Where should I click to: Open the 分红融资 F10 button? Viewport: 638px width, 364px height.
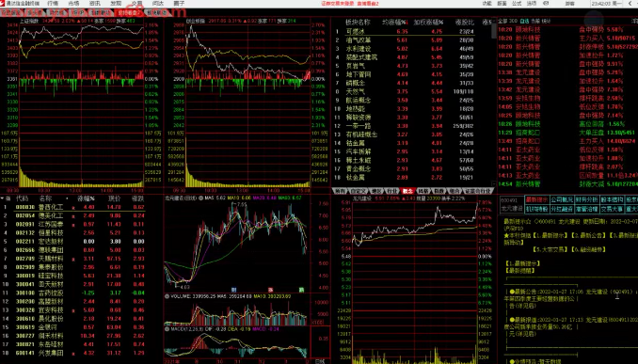562,209
